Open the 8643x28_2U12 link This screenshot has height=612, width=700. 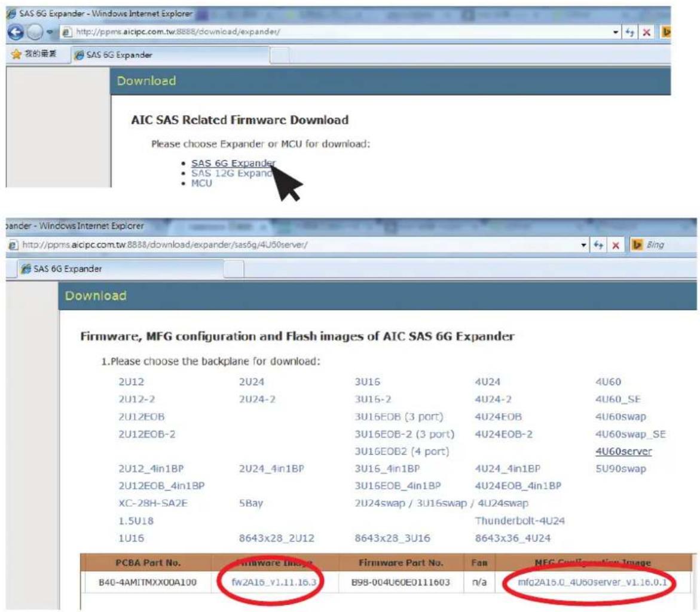pyautogui.click(x=276, y=538)
